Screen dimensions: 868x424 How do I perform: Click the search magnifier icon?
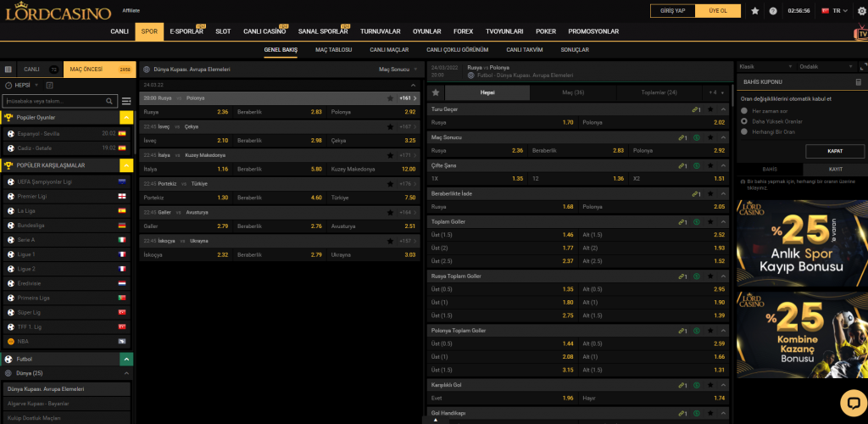click(110, 101)
